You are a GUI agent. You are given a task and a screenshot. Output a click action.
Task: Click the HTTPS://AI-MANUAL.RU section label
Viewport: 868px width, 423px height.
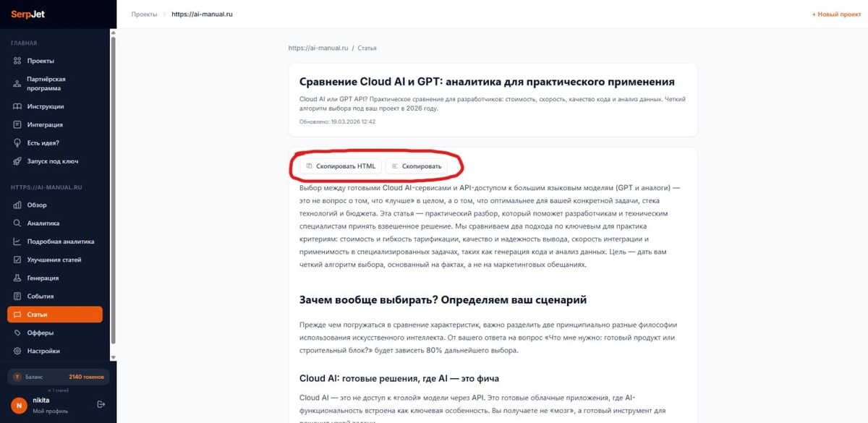click(x=46, y=187)
